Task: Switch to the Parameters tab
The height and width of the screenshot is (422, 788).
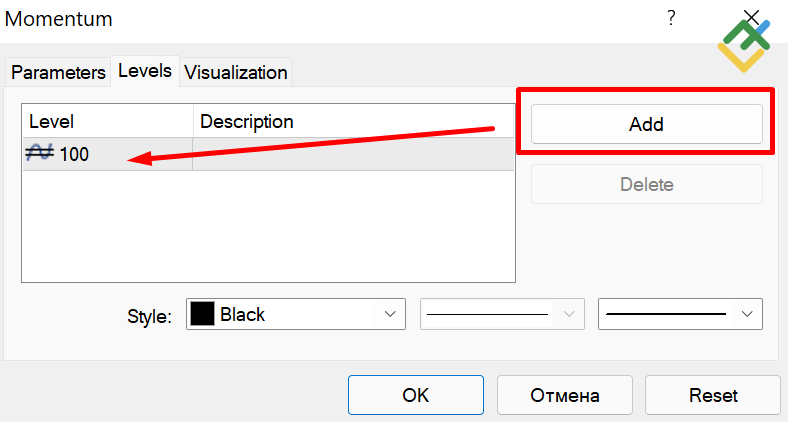Action: [58, 72]
